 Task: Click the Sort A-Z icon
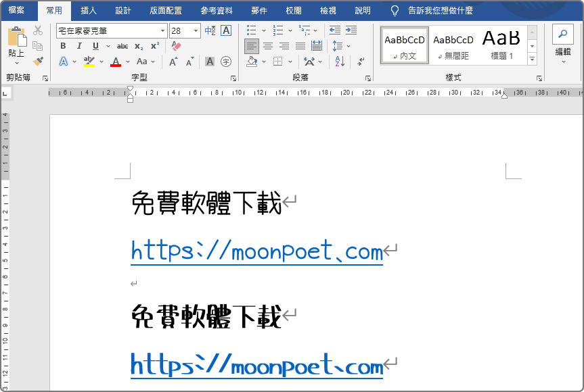point(339,62)
